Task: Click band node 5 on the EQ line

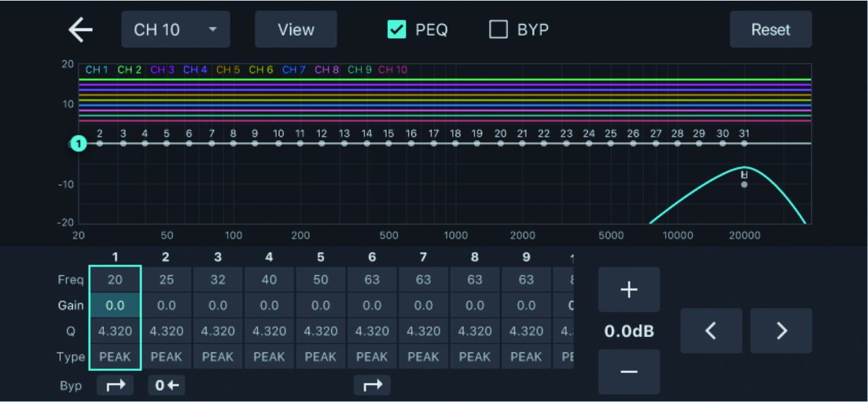Action: click(x=166, y=144)
